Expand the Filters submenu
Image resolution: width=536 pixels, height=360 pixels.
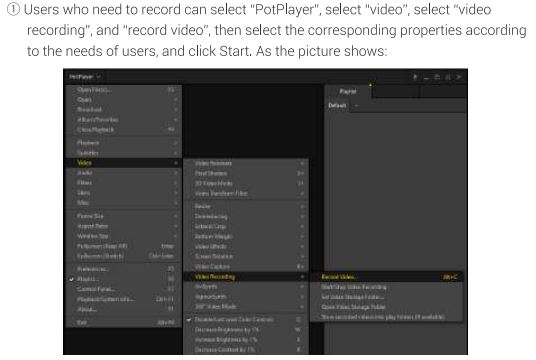coord(124,183)
